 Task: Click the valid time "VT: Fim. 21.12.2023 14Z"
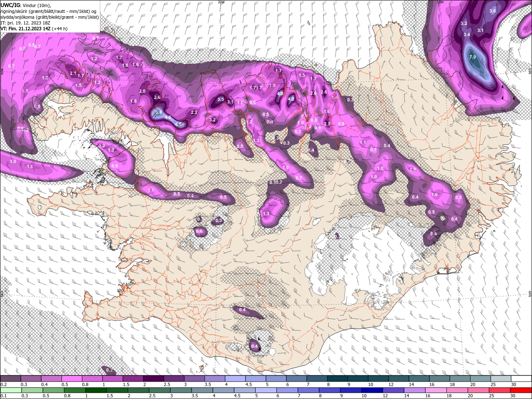[26, 29]
